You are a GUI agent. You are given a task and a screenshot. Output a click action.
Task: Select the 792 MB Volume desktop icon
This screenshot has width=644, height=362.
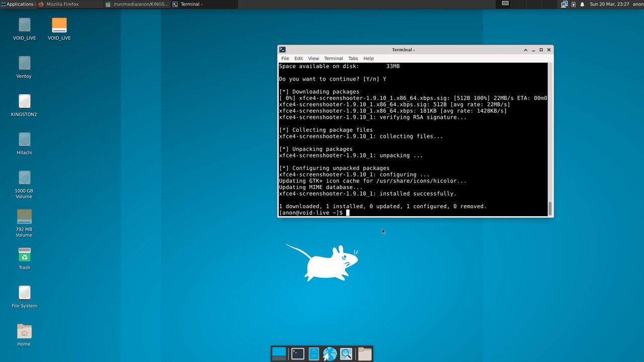click(24, 223)
